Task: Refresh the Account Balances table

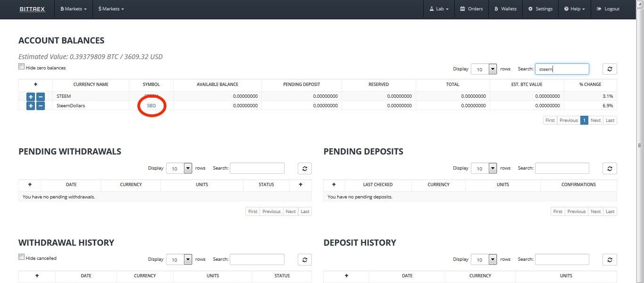Action: pyautogui.click(x=610, y=69)
